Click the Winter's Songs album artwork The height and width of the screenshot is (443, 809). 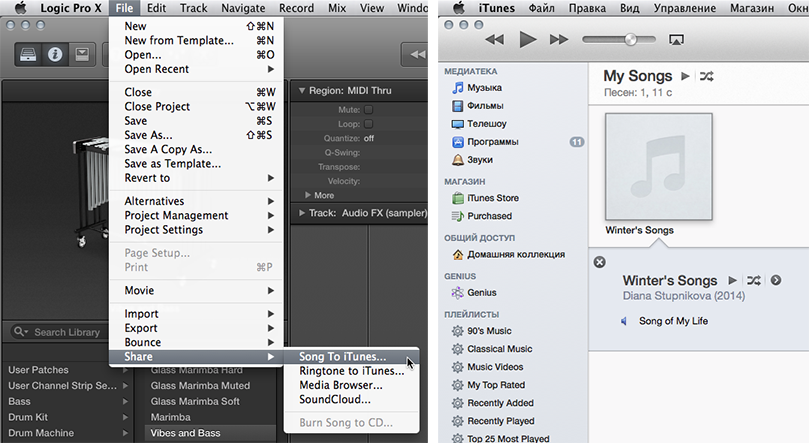[658, 167]
